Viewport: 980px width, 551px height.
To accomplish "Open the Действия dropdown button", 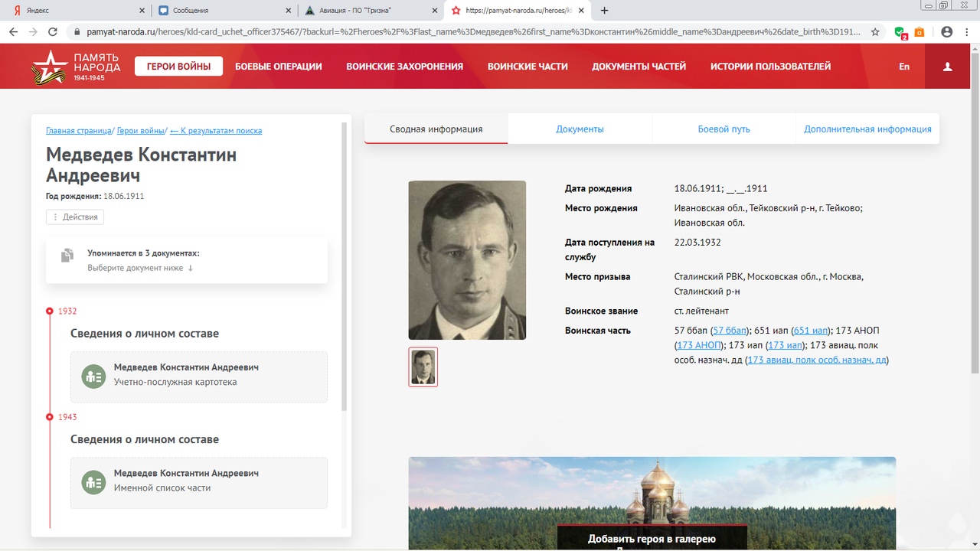I will click(75, 217).
